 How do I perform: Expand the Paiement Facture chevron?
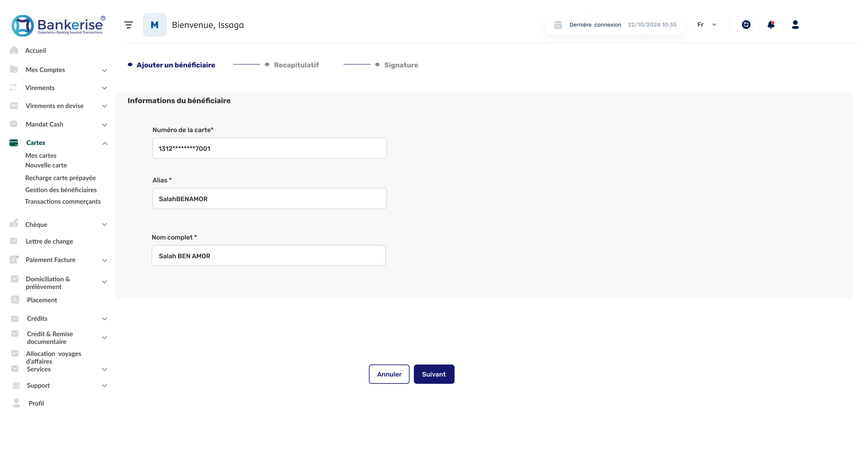click(x=104, y=260)
